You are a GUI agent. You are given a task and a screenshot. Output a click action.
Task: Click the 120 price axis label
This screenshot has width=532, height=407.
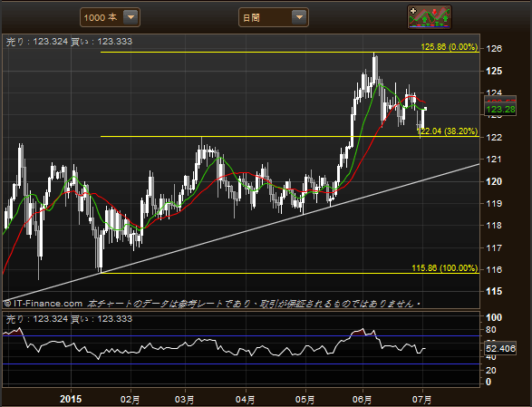494,181
